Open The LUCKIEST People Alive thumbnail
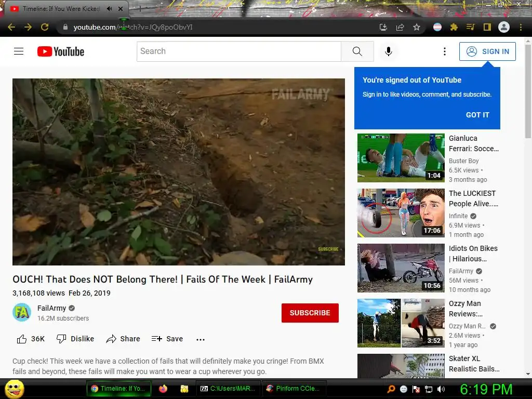The height and width of the screenshot is (399, 532). click(401, 212)
